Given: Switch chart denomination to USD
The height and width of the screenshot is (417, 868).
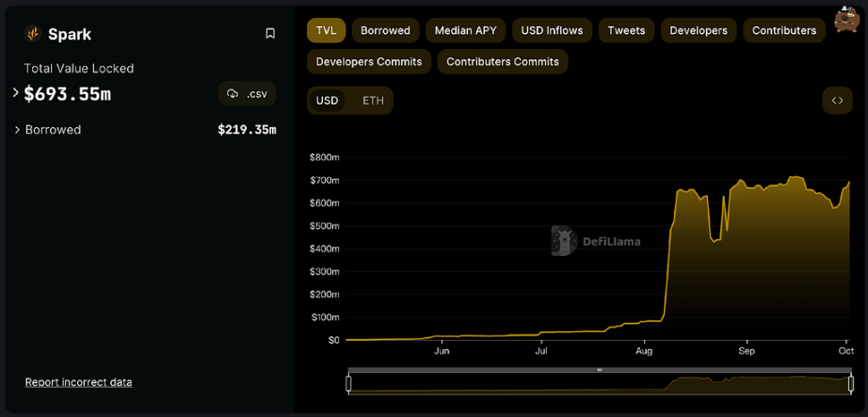Looking at the screenshot, I should click(x=328, y=101).
